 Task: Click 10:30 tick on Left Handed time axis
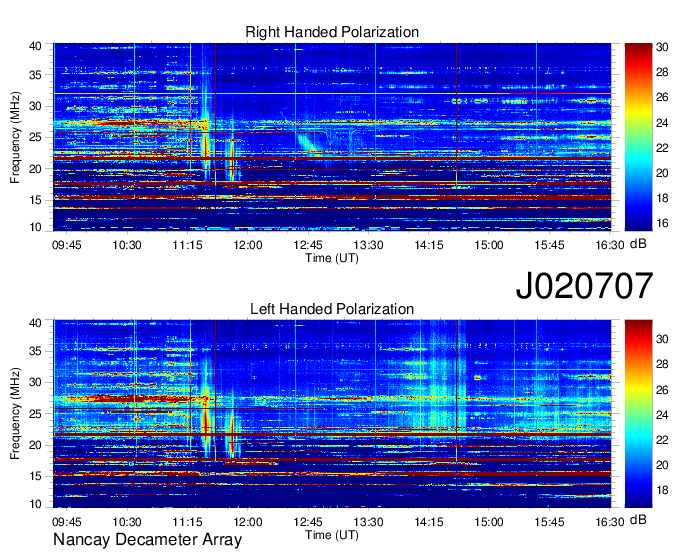tap(127, 522)
